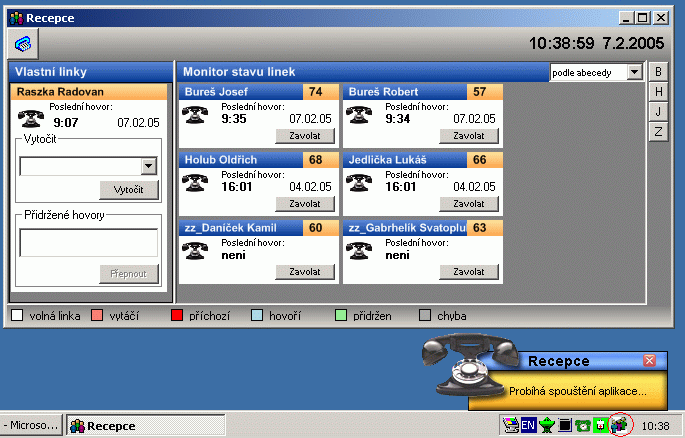The width and height of the screenshot is (685, 438).
Task: Click the telephone icon on the Bureš Josef card
Action: pos(194,114)
